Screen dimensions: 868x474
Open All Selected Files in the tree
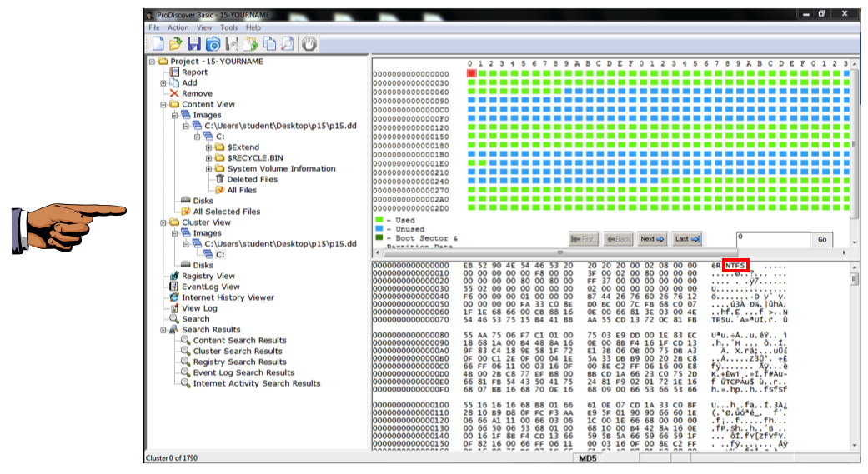pos(226,212)
